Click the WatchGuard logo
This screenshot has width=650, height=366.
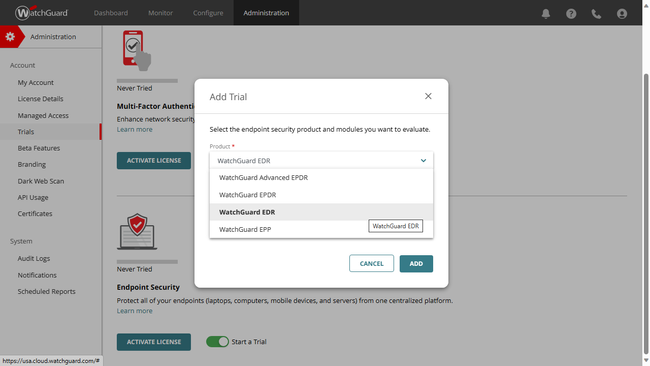(x=41, y=13)
